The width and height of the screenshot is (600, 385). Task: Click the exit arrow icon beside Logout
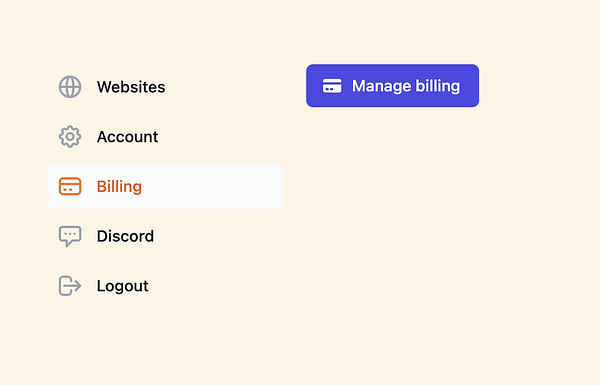pyautogui.click(x=70, y=286)
